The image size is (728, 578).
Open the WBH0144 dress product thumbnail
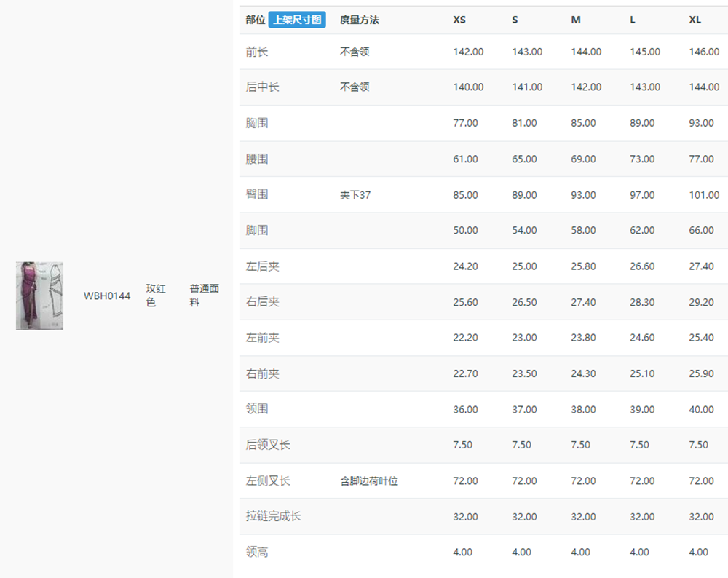(39, 296)
